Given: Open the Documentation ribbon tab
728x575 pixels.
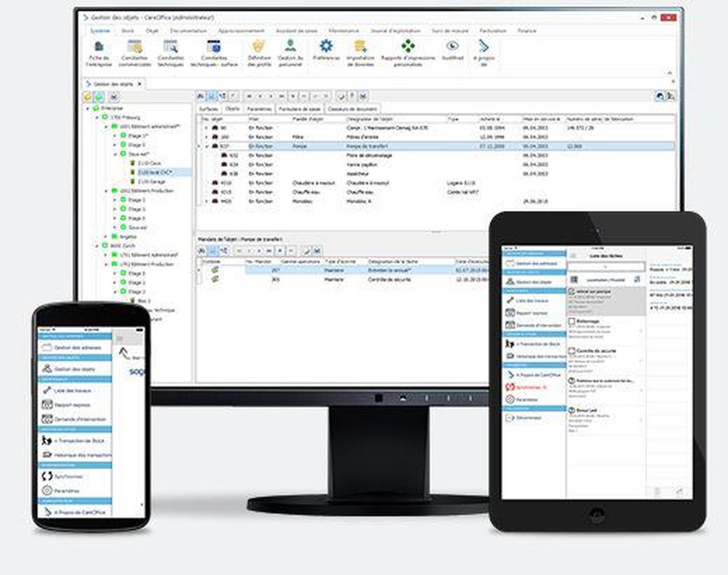Looking at the screenshot, I should coord(188,31).
